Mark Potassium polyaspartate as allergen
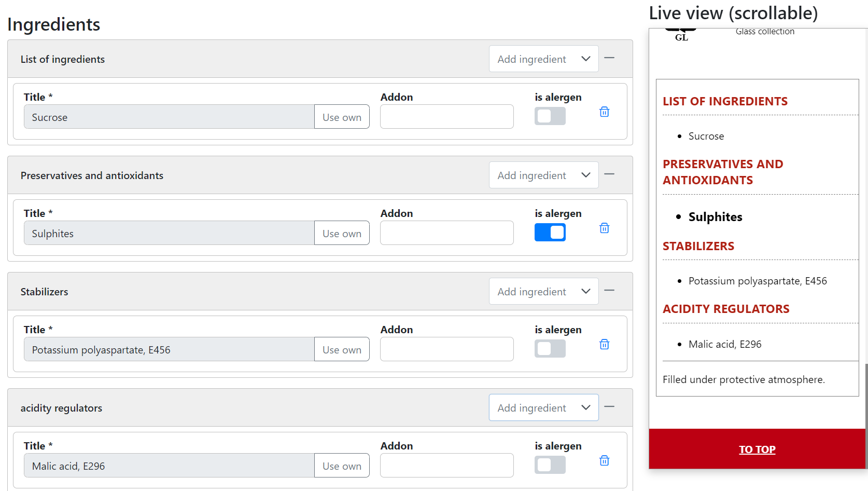 click(x=550, y=349)
